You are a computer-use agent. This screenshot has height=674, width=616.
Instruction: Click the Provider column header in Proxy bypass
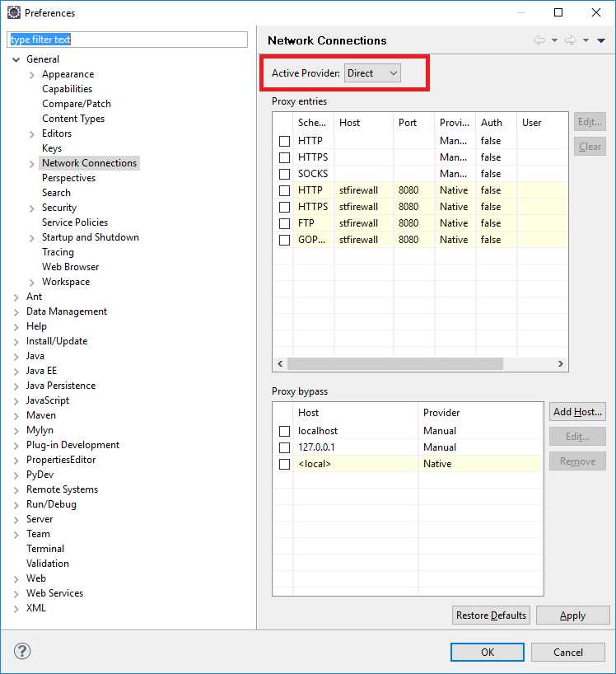tap(480, 413)
